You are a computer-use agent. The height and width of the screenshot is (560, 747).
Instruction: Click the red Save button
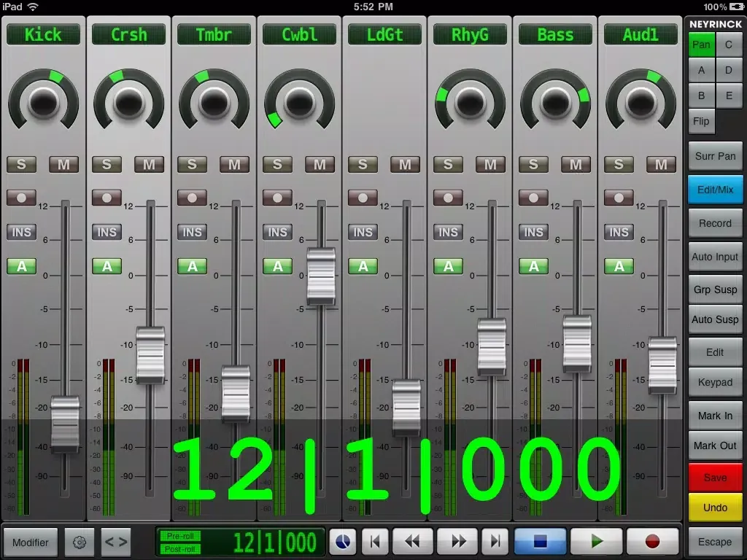pyautogui.click(x=715, y=478)
